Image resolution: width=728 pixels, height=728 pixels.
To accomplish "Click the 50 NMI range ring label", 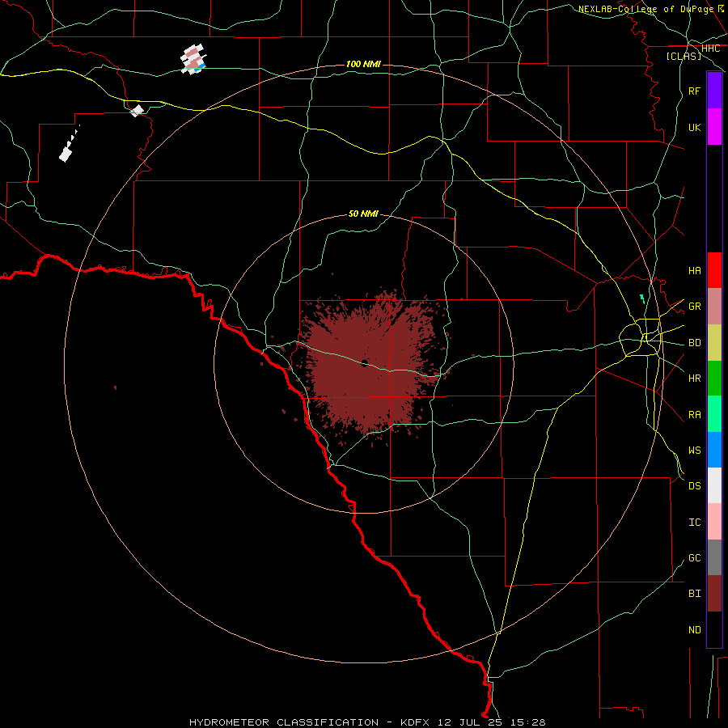I will coord(363,214).
